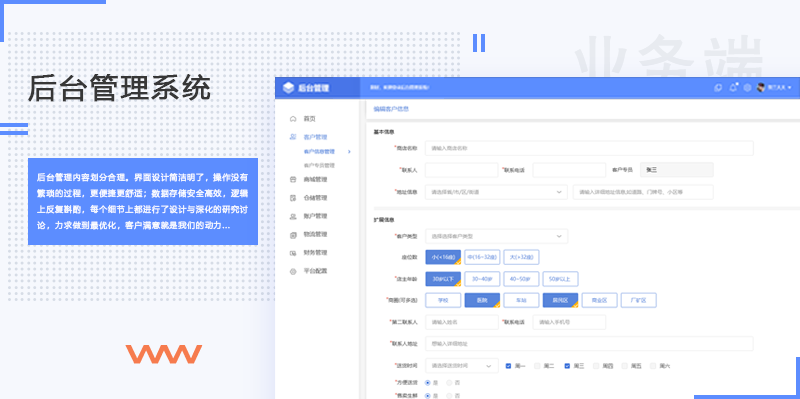Open the 地址信息 region dropdown
The image size is (800, 399).
(x=496, y=192)
